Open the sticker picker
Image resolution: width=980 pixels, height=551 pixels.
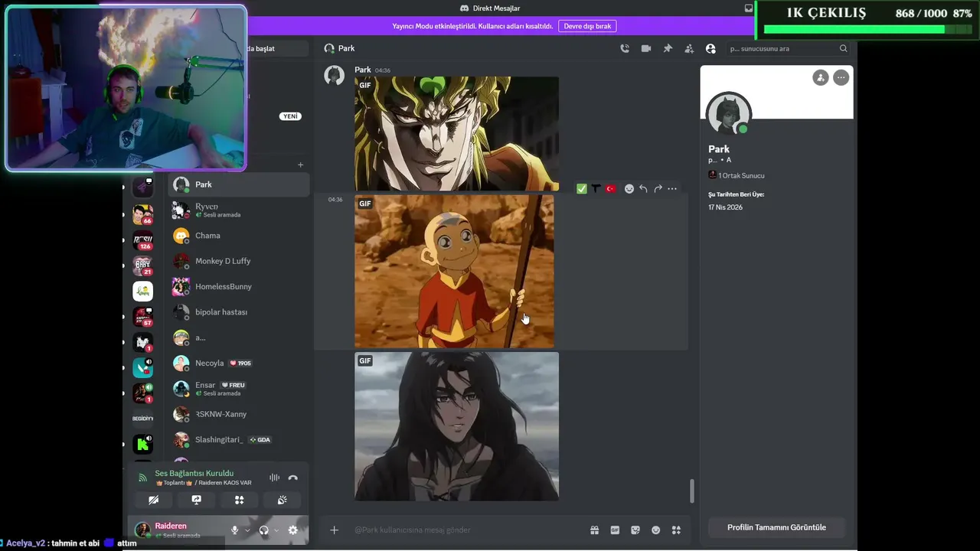point(635,530)
